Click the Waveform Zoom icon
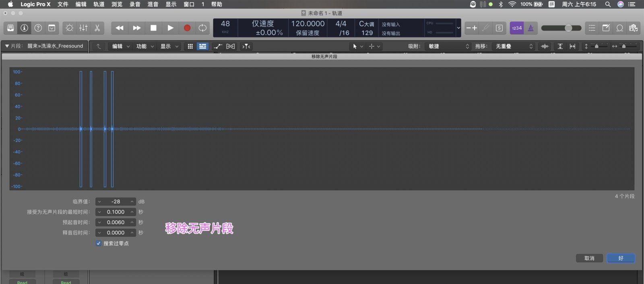Viewport: 644px width, 284px height. pyautogui.click(x=545, y=46)
